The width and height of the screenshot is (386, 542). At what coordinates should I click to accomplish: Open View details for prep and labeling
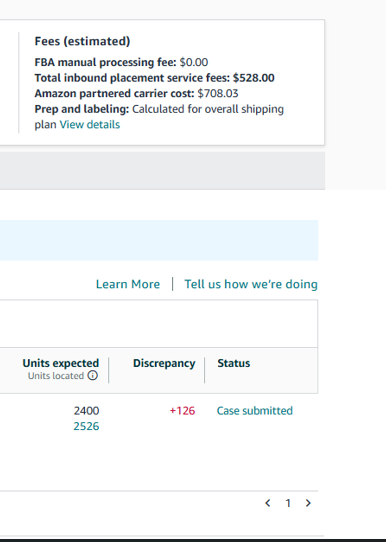(90, 124)
